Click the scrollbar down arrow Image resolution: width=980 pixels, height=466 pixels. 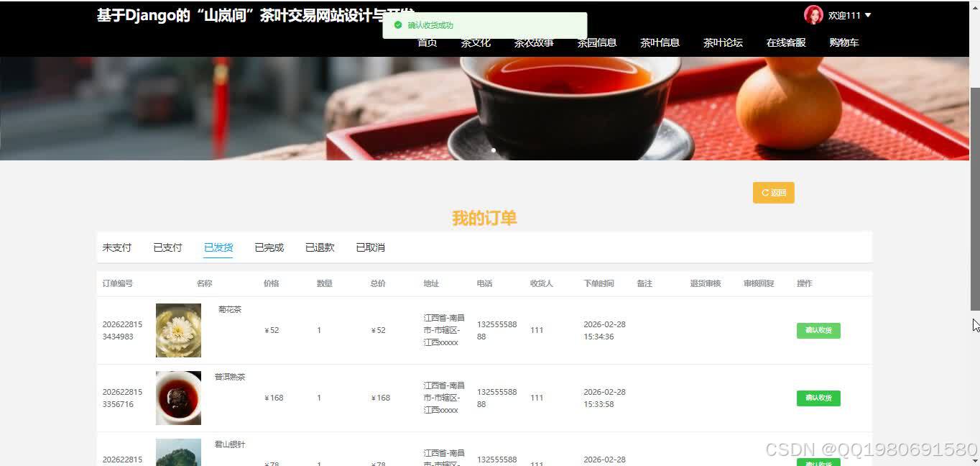pyautogui.click(x=975, y=461)
